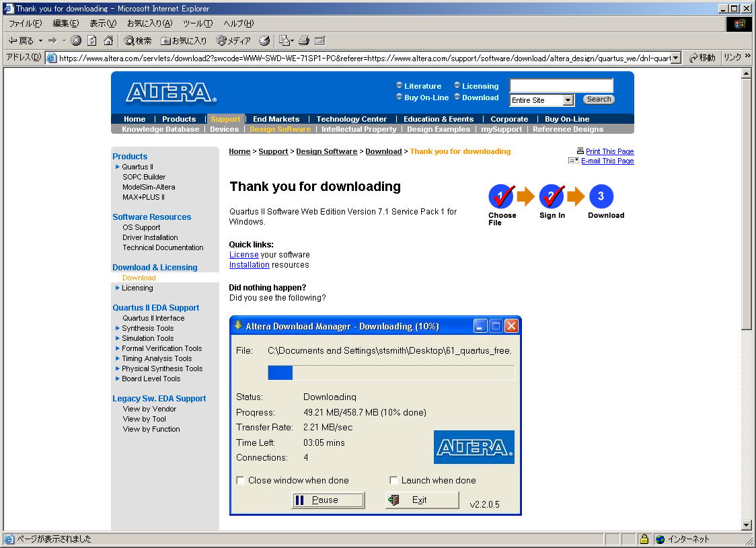Click the Altera logo inside Download Manager
The image size is (756, 548).
(x=474, y=446)
